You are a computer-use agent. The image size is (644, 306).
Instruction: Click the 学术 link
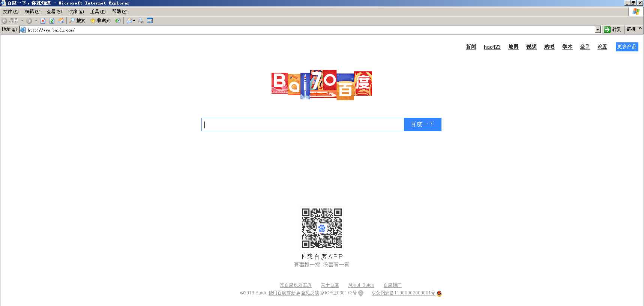point(567,47)
